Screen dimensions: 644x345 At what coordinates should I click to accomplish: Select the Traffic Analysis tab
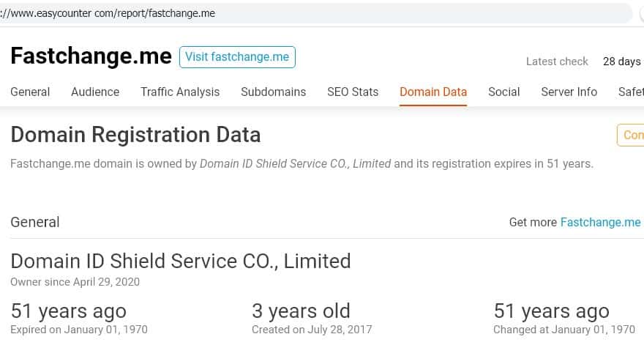(180, 92)
